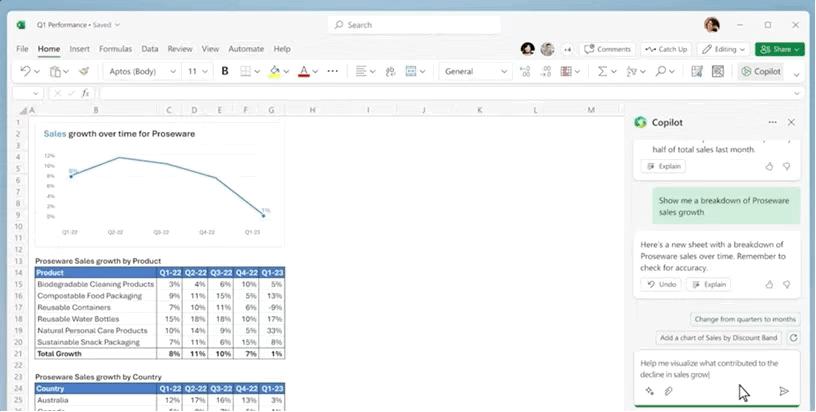Thumbs down the Proseware breakdown response
Image resolution: width=816 pixels, height=412 pixels.
(786, 284)
